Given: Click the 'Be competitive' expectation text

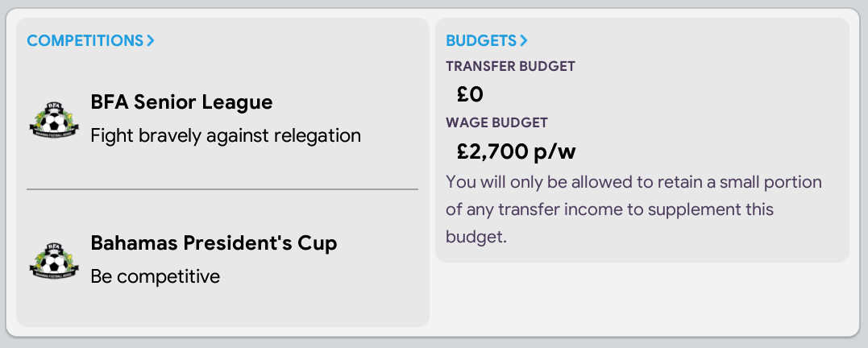Looking at the screenshot, I should point(155,276).
